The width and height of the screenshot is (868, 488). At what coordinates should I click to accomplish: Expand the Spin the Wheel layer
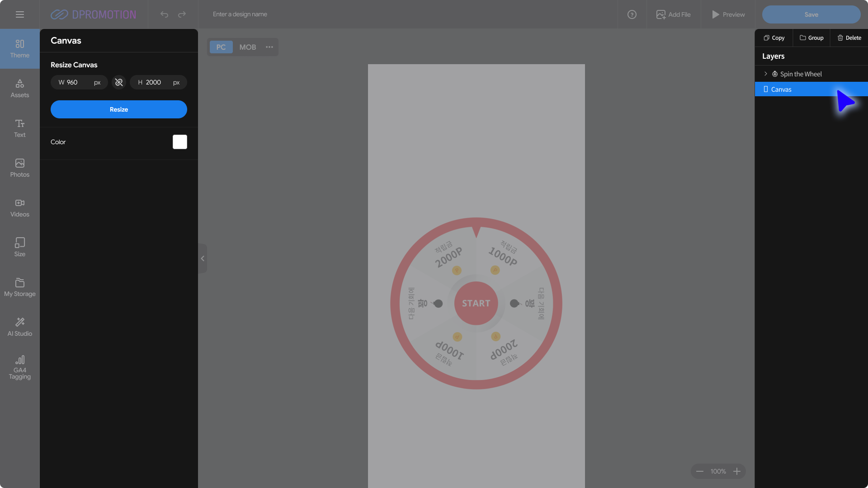coord(765,74)
